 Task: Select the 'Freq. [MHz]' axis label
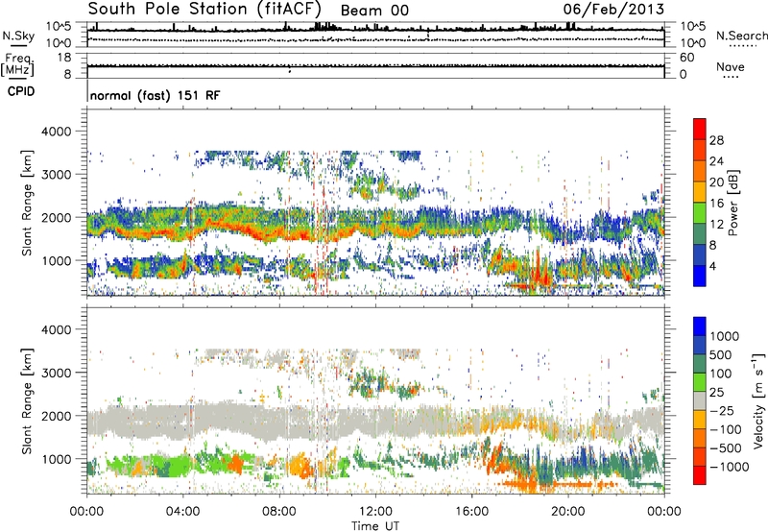coord(17,65)
